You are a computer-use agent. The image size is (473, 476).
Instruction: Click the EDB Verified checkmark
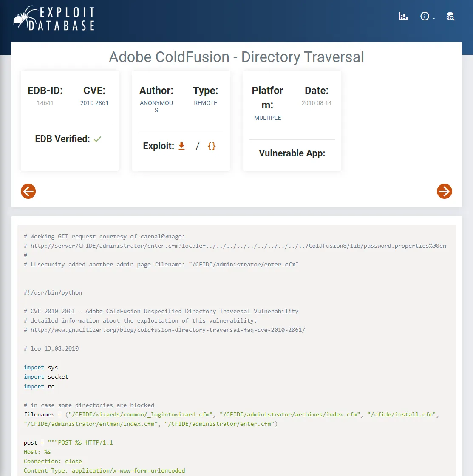[97, 139]
